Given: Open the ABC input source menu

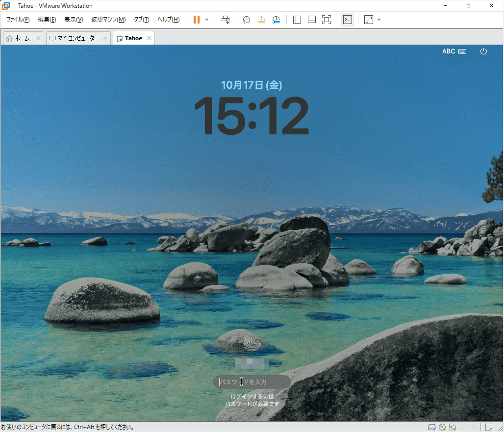Looking at the screenshot, I should tap(454, 51).
